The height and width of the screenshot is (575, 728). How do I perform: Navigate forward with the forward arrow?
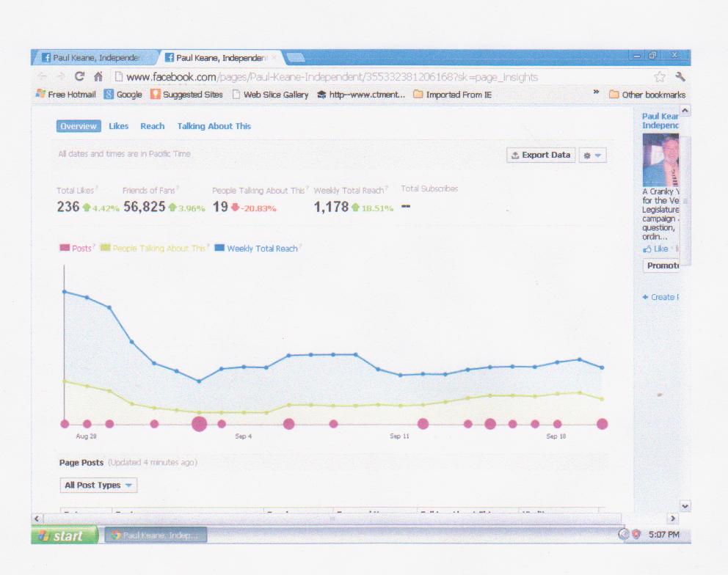pyautogui.click(x=61, y=76)
